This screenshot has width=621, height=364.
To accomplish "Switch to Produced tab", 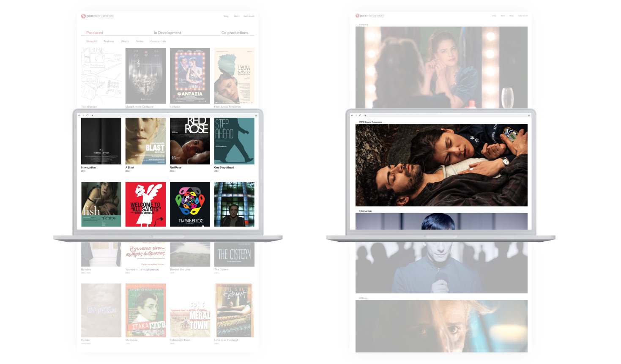I will tap(95, 33).
